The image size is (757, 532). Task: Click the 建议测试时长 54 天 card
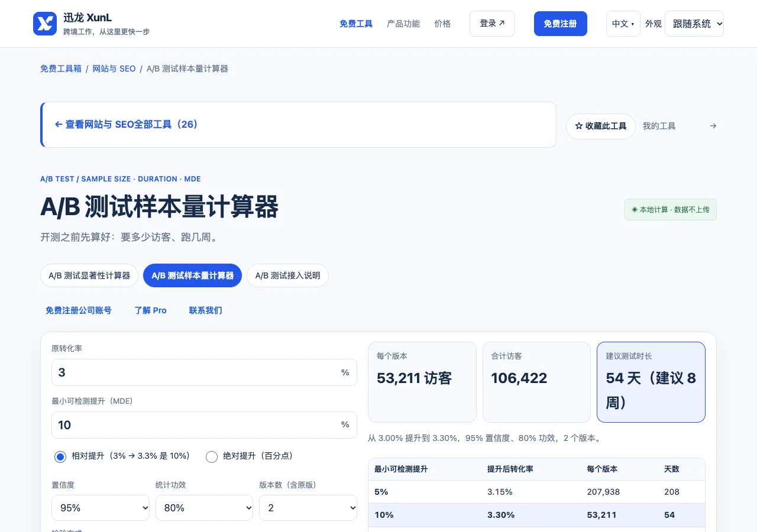pos(651,382)
